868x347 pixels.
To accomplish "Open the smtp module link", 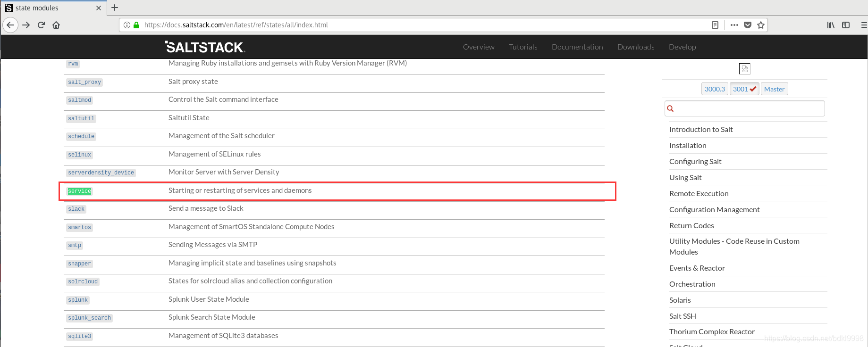I will [75, 245].
